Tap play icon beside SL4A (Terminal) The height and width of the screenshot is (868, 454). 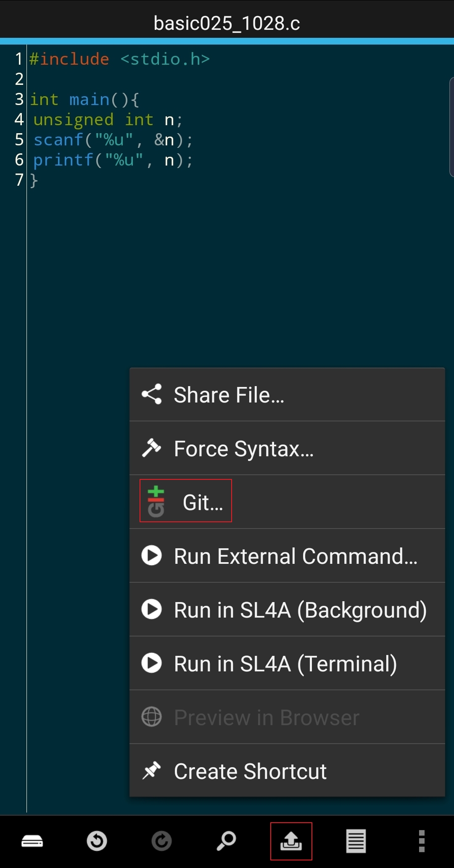pos(152,663)
